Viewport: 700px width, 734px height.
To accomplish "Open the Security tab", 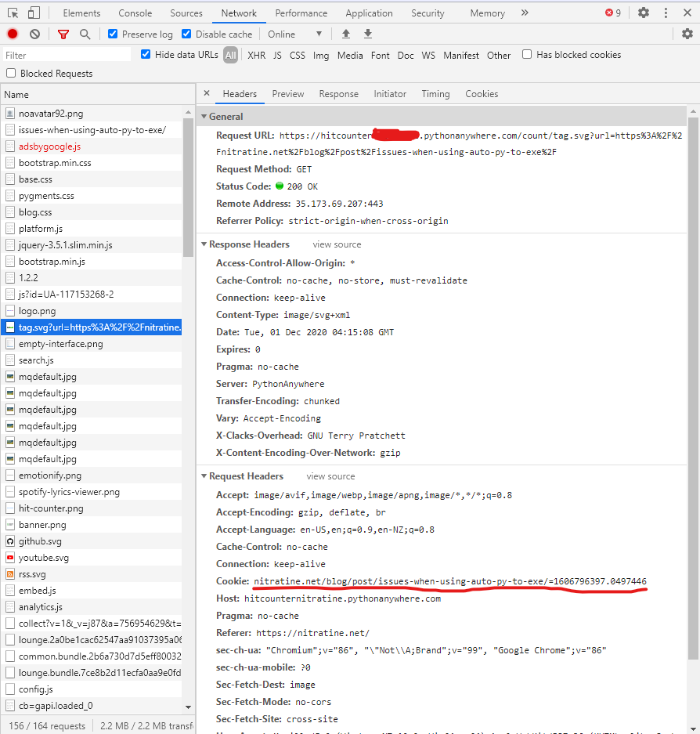I will click(x=428, y=13).
